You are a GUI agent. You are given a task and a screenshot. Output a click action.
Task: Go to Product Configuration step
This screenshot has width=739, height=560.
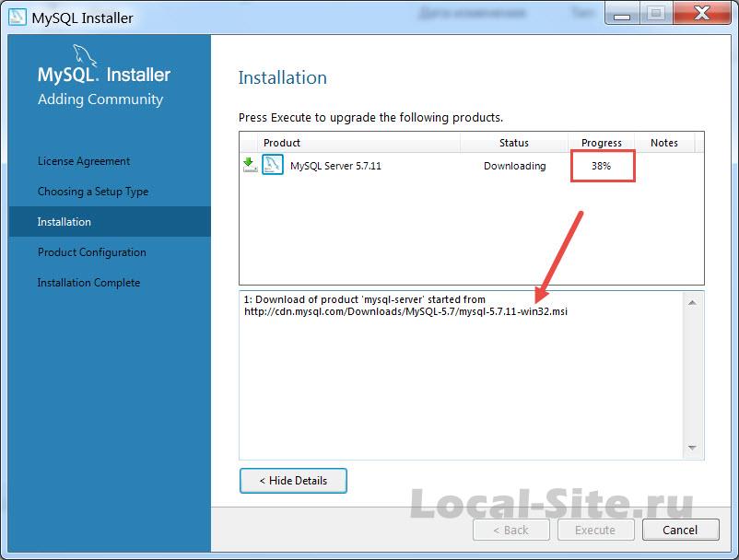[92, 252]
